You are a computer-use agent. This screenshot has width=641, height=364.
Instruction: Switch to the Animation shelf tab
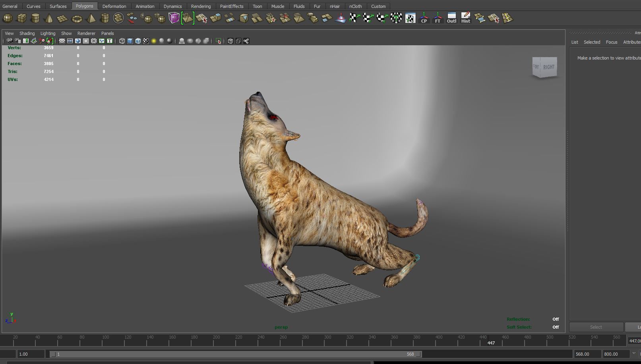coord(145,6)
